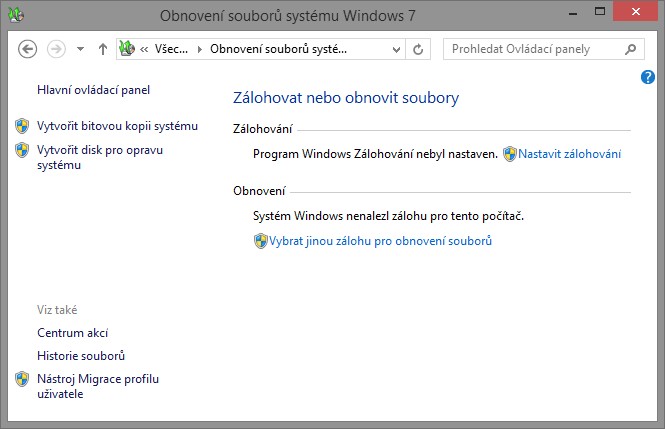
Task: Click the Back navigation arrow
Action: (28, 48)
